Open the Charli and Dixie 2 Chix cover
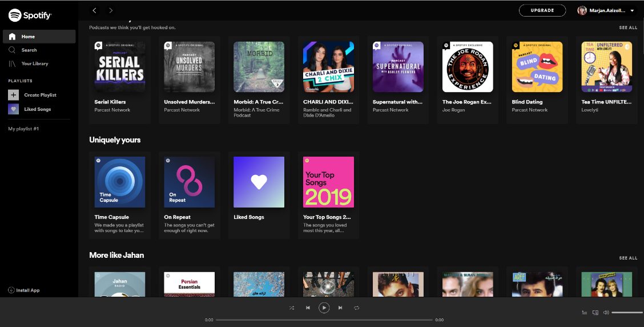Viewport: 644px width, 327px height. click(329, 67)
